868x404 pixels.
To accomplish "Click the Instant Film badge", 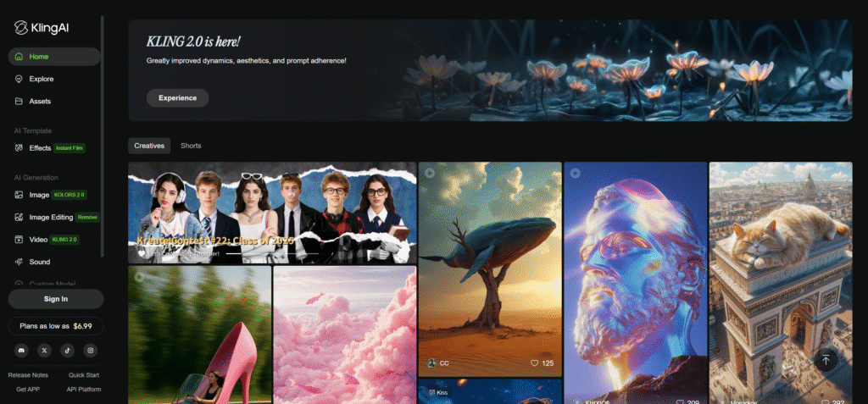I will (x=70, y=148).
